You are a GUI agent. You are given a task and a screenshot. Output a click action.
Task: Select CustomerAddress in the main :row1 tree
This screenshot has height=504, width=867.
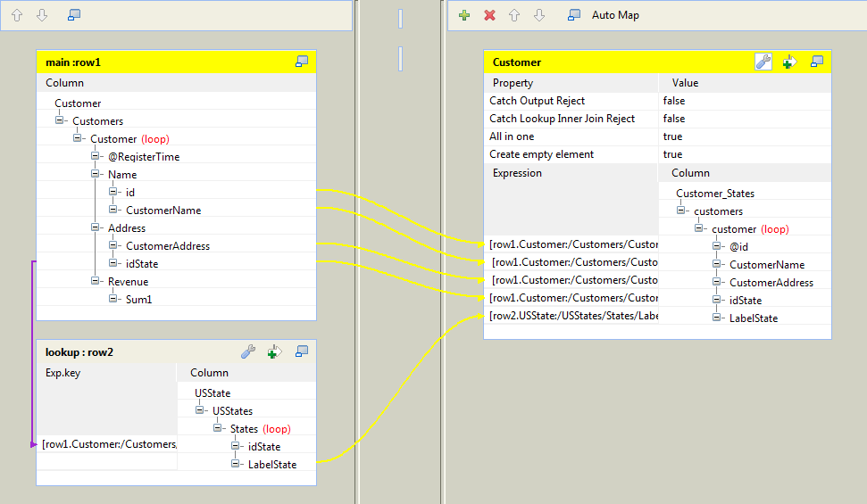coord(168,246)
